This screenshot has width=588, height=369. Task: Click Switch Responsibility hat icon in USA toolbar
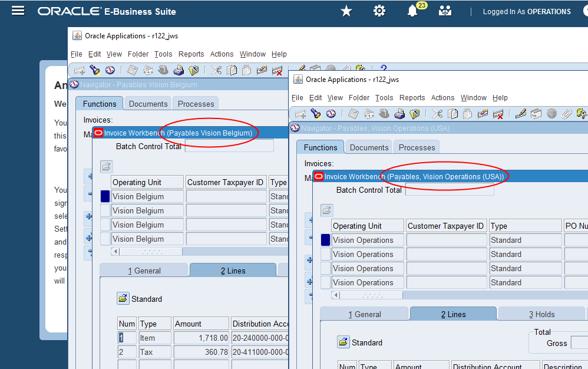pyautogui.click(x=384, y=114)
